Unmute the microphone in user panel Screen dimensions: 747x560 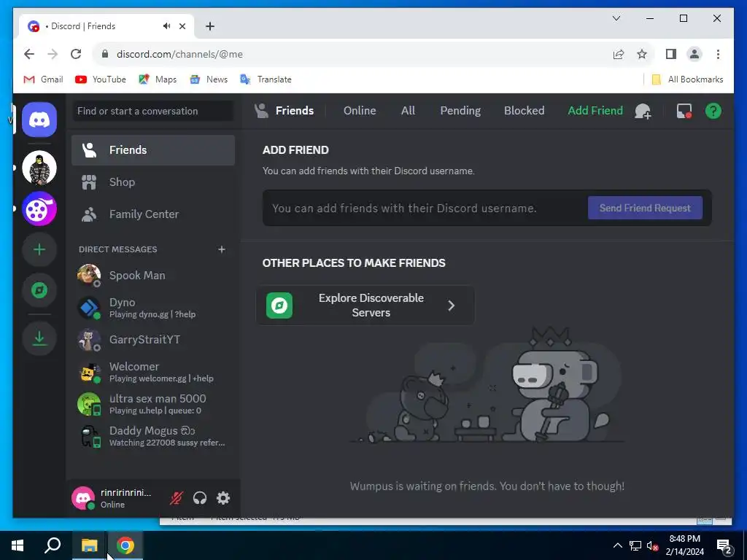point(177,498)
